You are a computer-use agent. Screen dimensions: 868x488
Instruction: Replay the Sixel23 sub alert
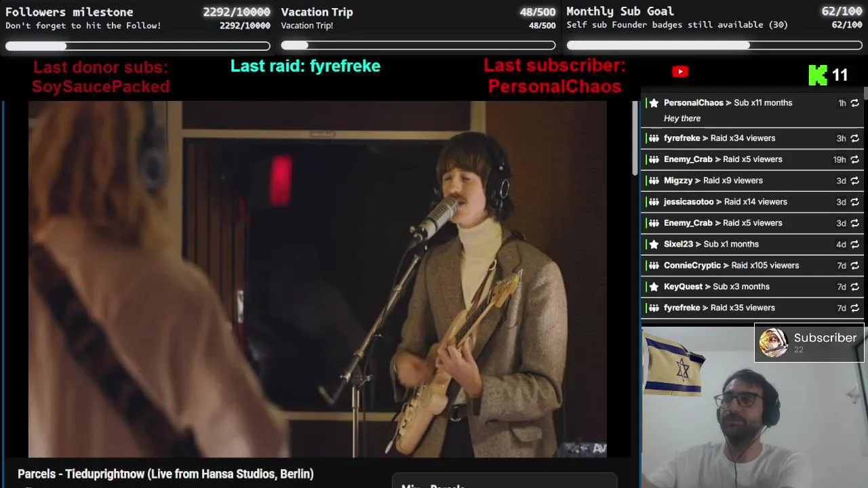click(x=854, y=244)
